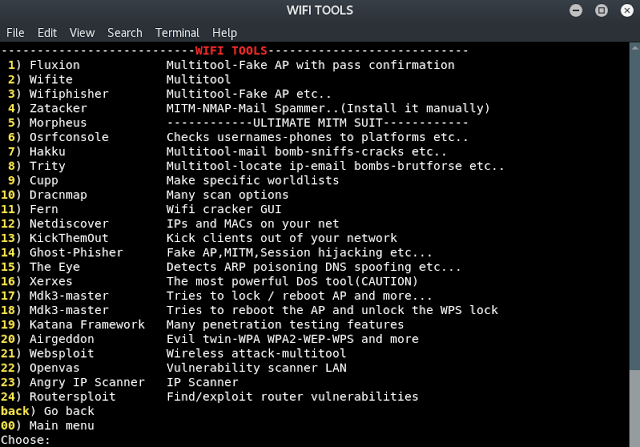Open the Terminal menu
The width and height of the screenshot is (640, 447).
pyautogui.click(x=177, y=32)
